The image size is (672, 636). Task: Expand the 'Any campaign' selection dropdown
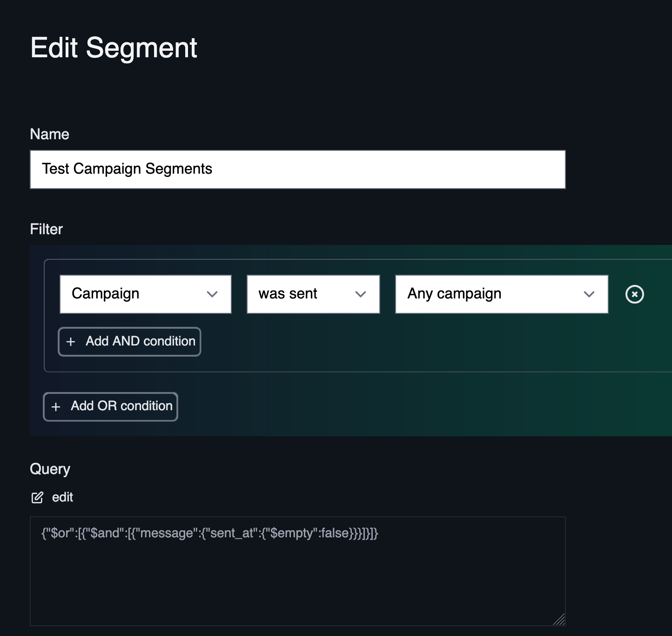click(x=501, y=294)
